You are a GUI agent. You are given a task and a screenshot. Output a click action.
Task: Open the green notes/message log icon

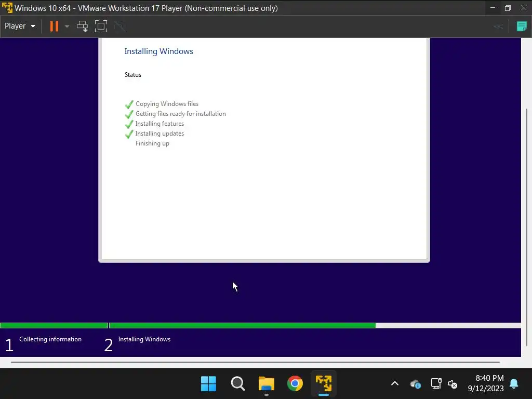coord(522,26)
